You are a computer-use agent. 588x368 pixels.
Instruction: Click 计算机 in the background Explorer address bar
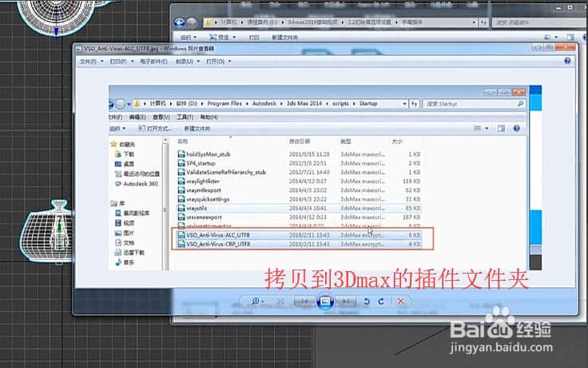(x=228, y=22)
